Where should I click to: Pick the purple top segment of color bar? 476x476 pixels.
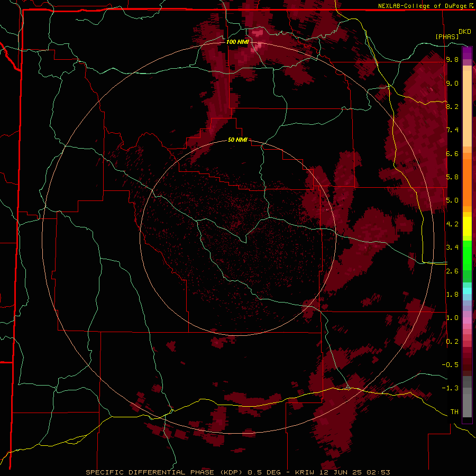tap(467, 53)
